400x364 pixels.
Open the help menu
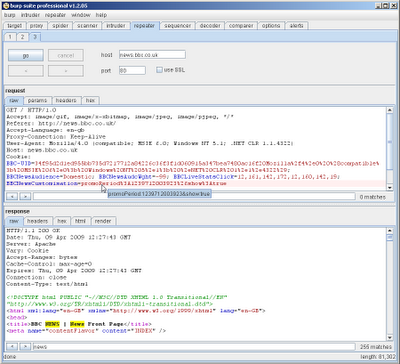pos(101,15)
